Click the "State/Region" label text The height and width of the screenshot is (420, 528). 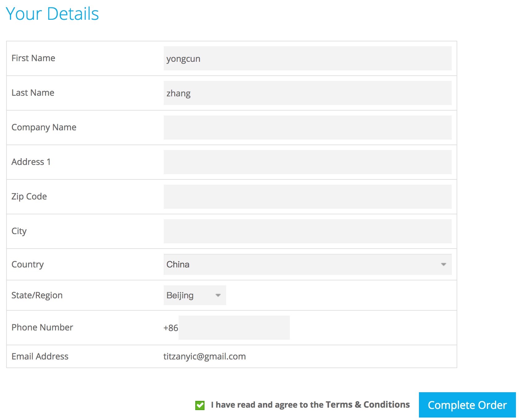(x=37, y=295)
